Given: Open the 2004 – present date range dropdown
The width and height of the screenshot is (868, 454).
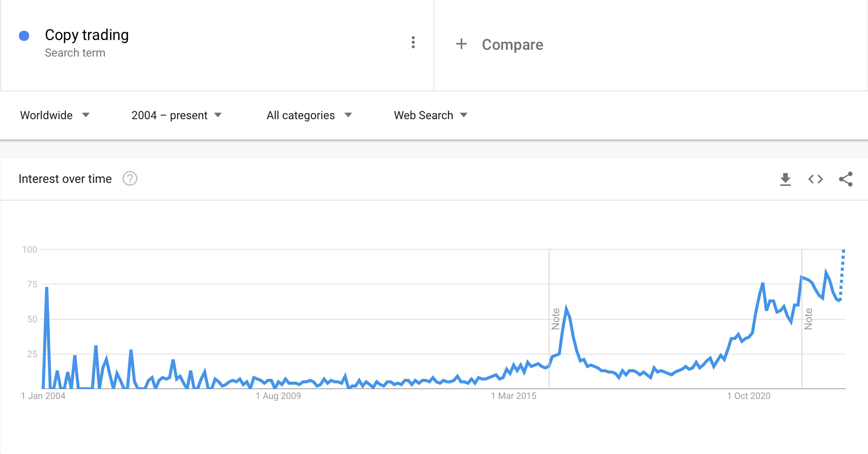Looking at the screenshot, I should 176,115.
